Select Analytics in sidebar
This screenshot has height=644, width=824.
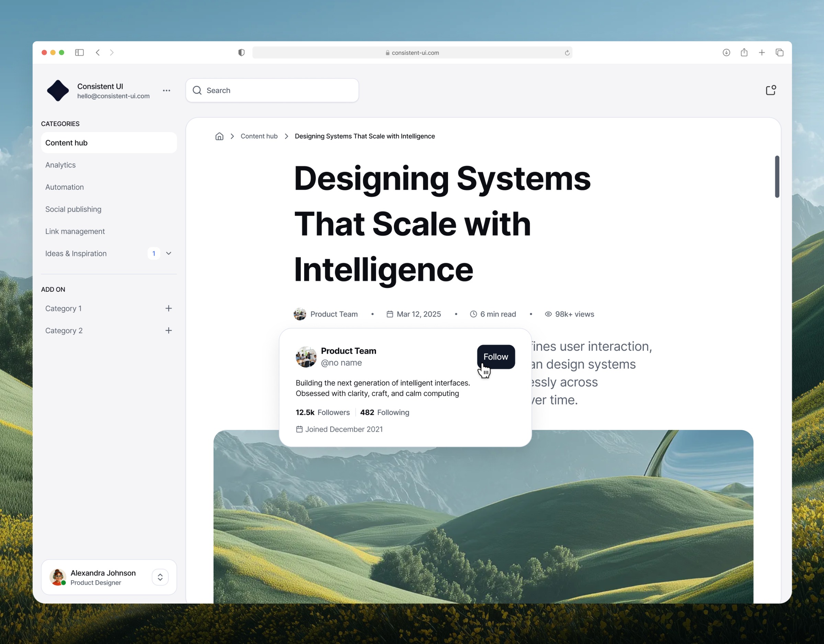pyautogui.click(x=60, y=165)
